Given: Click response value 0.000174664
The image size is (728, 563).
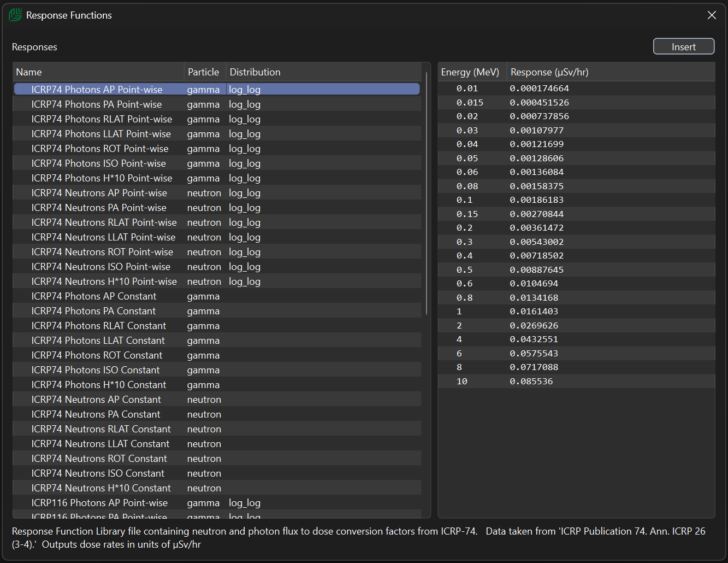Looking at the screenshot, I should point(540,89).
